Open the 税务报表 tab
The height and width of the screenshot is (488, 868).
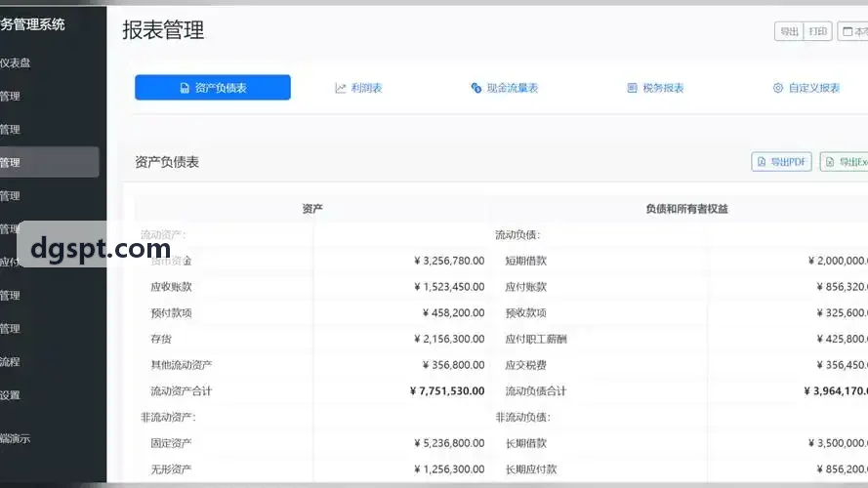tap(655, 88)
